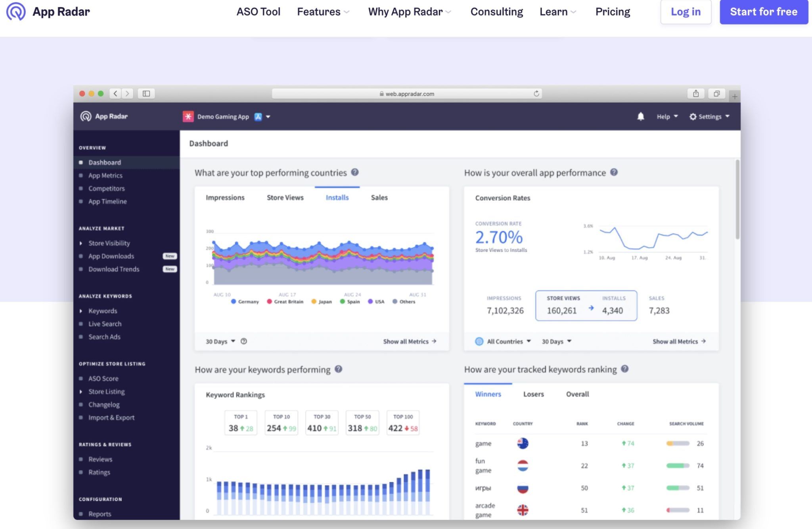Screen dimensions: 812x529
Task: Select the Installs tab
Action: click(337, 197)
